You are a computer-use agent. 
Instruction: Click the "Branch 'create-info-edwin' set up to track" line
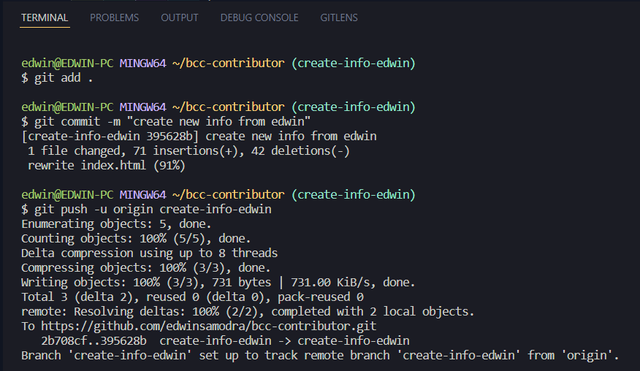[x=320, y=355]
